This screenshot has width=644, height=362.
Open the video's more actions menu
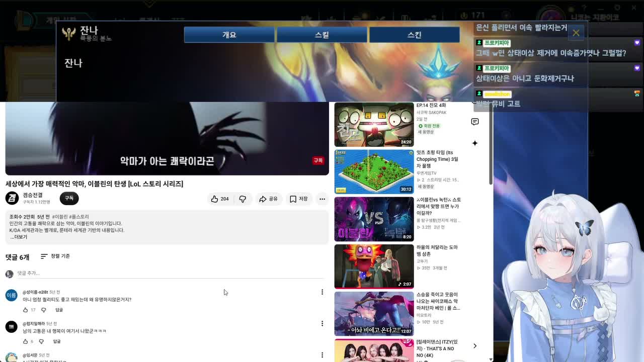(x=322, y=199)
